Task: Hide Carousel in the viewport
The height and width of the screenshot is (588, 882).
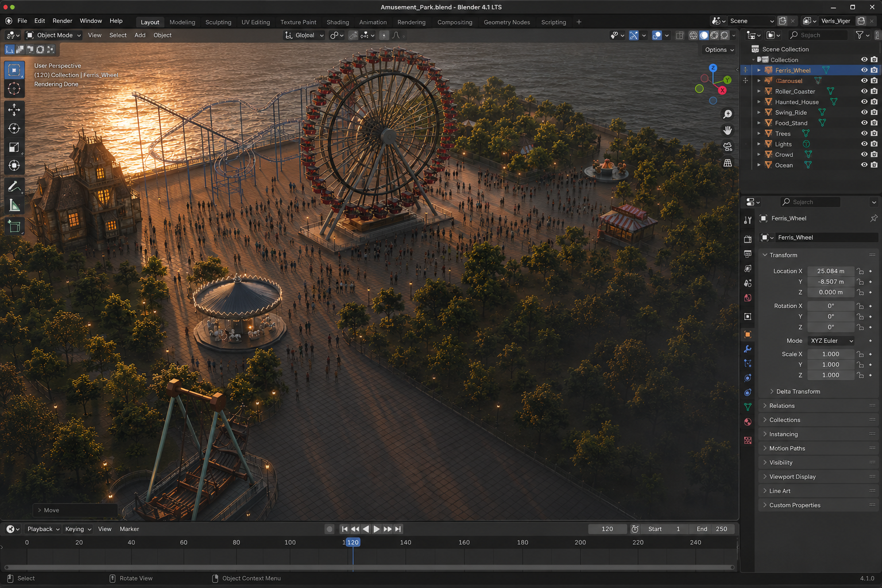Action: point(864,81)
